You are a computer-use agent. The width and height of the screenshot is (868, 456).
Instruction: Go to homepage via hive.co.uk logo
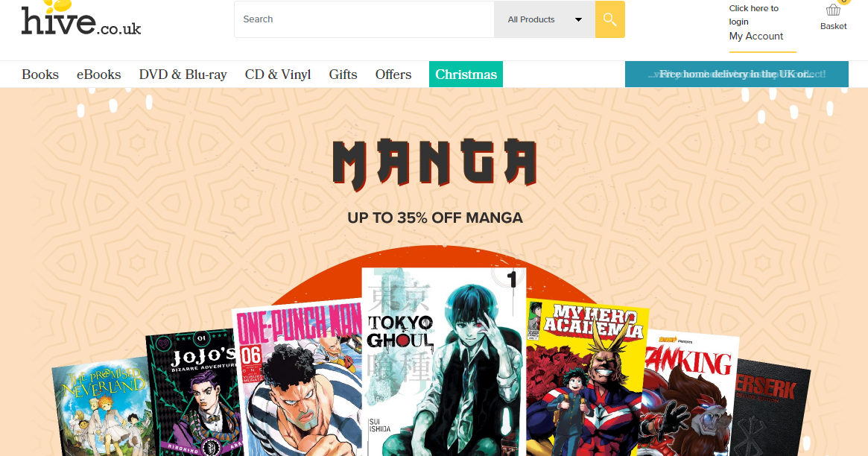click(80, 18)
